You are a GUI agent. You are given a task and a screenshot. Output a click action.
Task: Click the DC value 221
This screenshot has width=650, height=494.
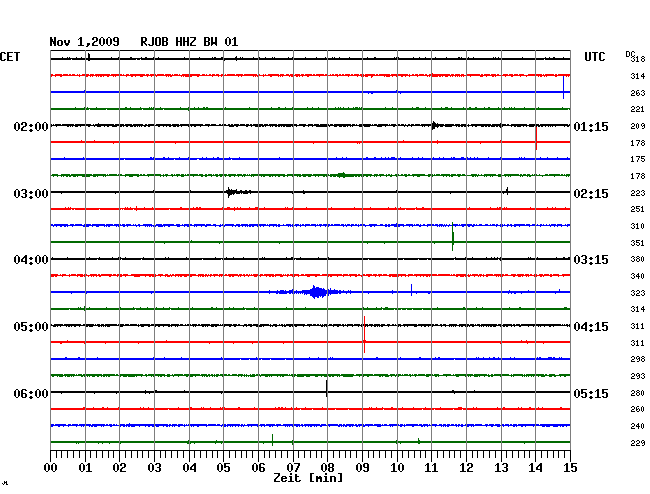pyautogui.click(x=638, y=109)
